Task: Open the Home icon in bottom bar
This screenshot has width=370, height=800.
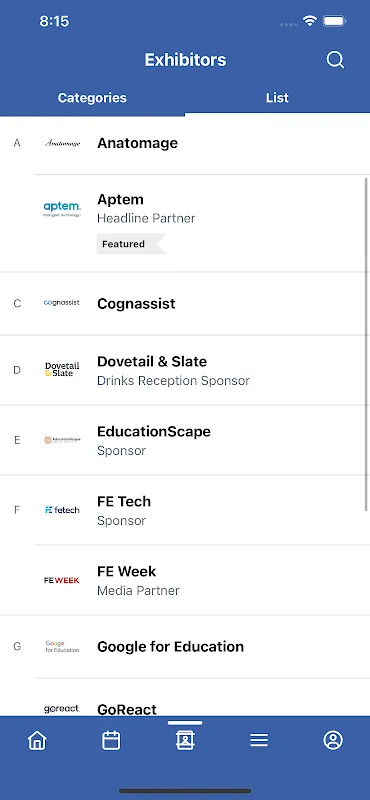Action: (37, 740)
